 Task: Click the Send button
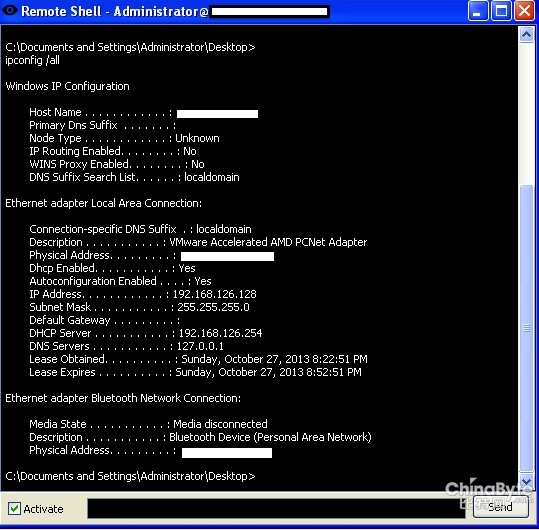click(500, 507)
